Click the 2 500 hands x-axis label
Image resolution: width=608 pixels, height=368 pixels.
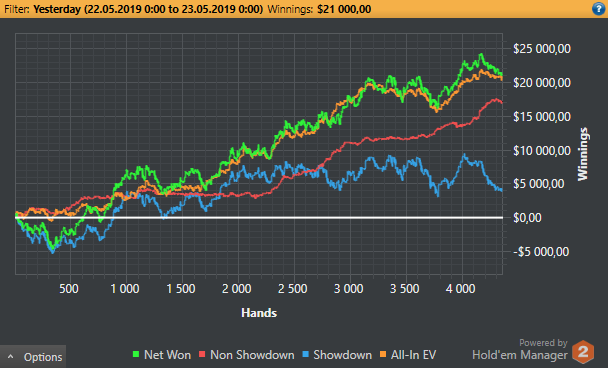click(293, 289)
